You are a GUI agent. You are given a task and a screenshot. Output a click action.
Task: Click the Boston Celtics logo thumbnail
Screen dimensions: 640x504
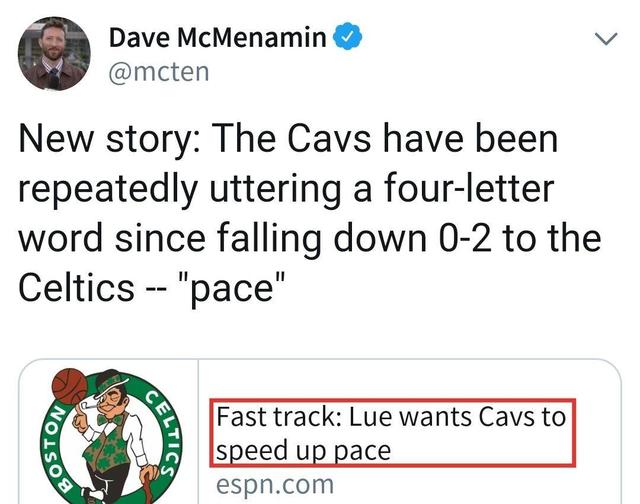point(112,435)
